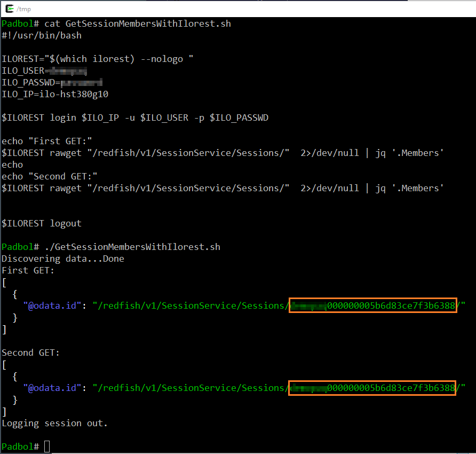
Task: Click the "$ILOREST logout" line
Action: pos(42,223)
